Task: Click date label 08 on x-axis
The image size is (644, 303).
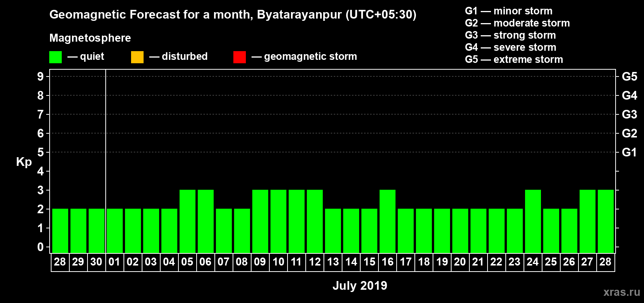Action: tap(242, 262)
